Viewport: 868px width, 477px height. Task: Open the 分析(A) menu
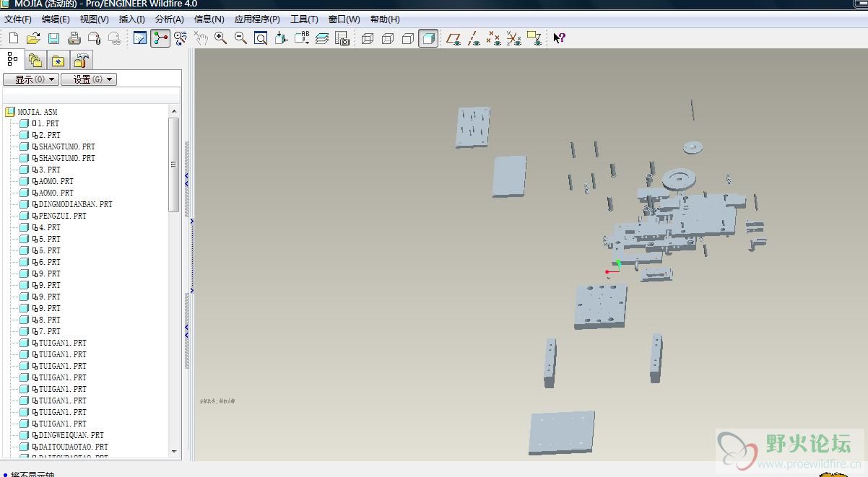tap(170, 19)
